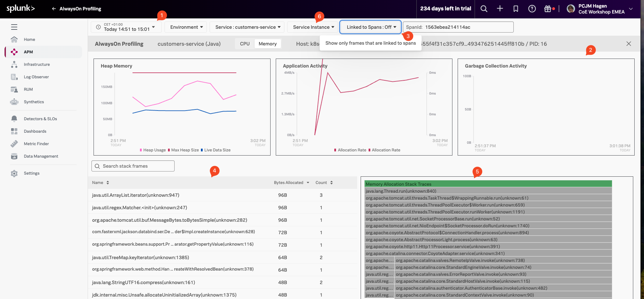
Task: Toggle the hamburger navigation menu
Action: coord(14,27)
